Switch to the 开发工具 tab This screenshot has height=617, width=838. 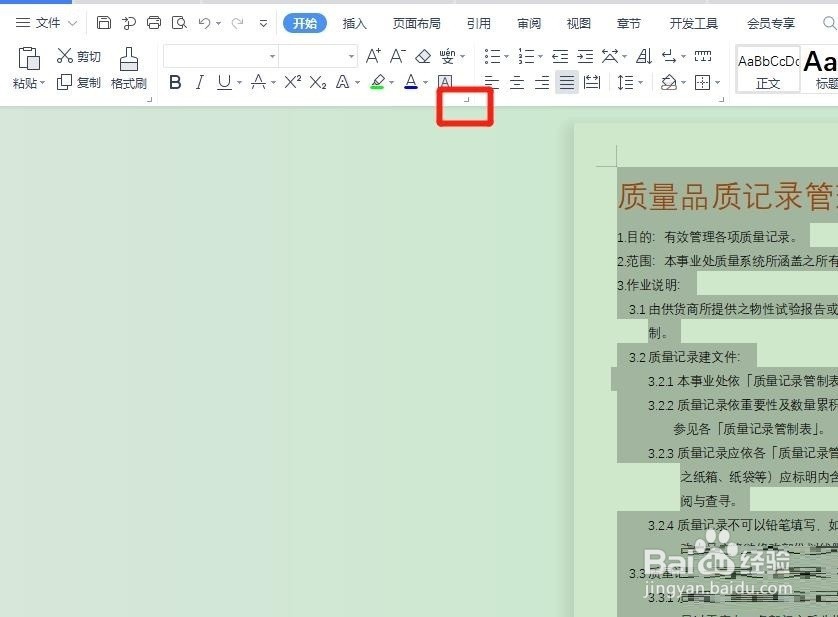click(x=694, y=24)
